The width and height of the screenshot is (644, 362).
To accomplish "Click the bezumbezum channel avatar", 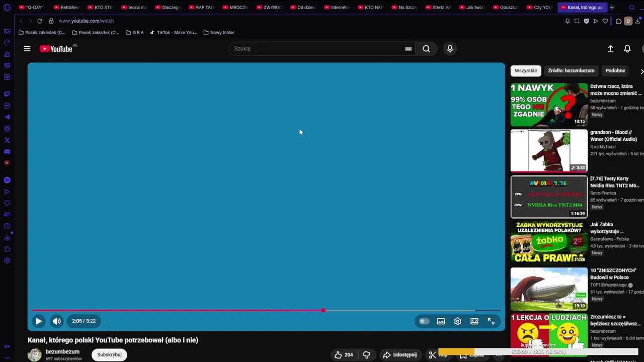I will [x=34, y=354].
